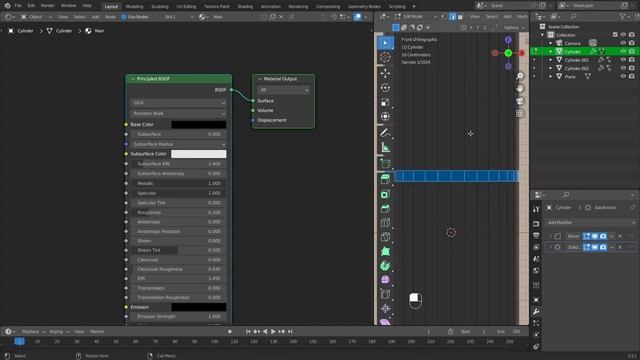The height and width of the screenshot is (360, 640).
Task: Open the World properties tab
Action: (536, 271)
